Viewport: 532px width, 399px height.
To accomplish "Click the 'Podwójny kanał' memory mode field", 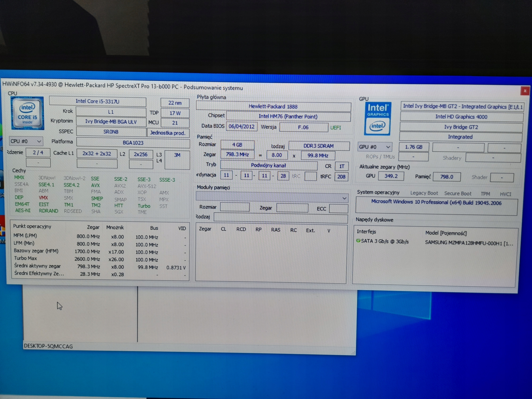I will click(269, 165).
